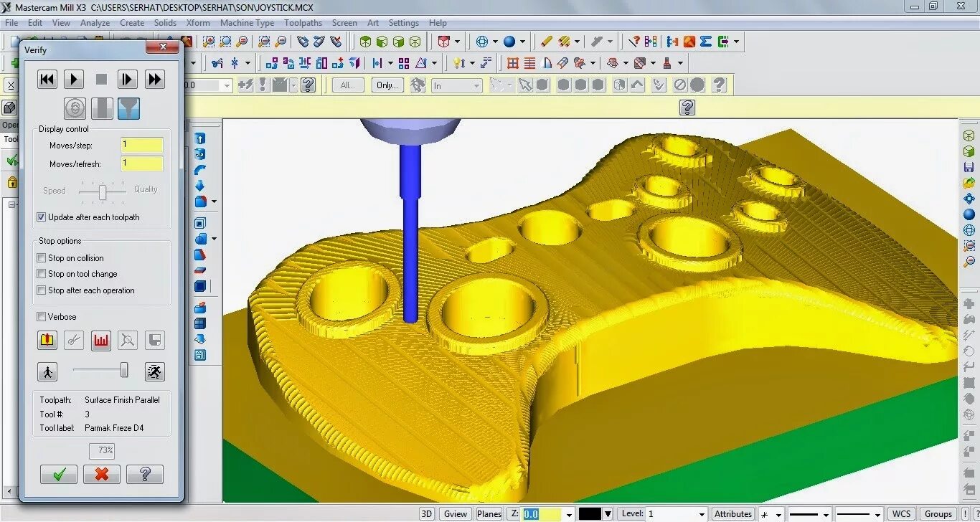Click the arrow cursor select icon

[525, 85]
